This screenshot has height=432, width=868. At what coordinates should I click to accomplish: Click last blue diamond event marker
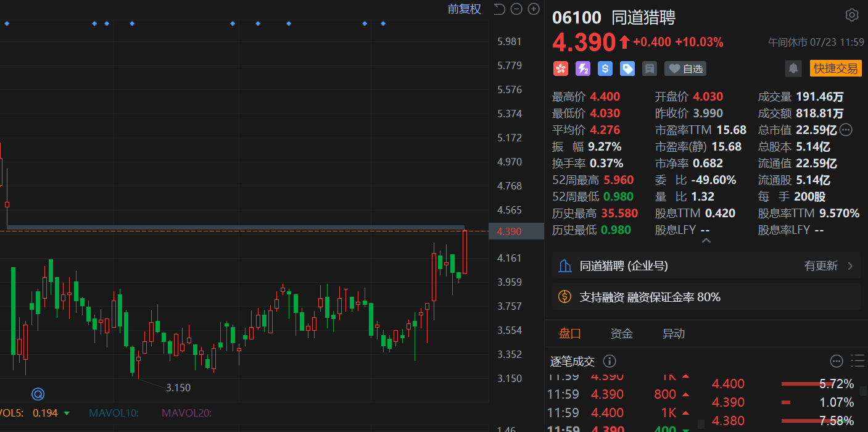383,23
